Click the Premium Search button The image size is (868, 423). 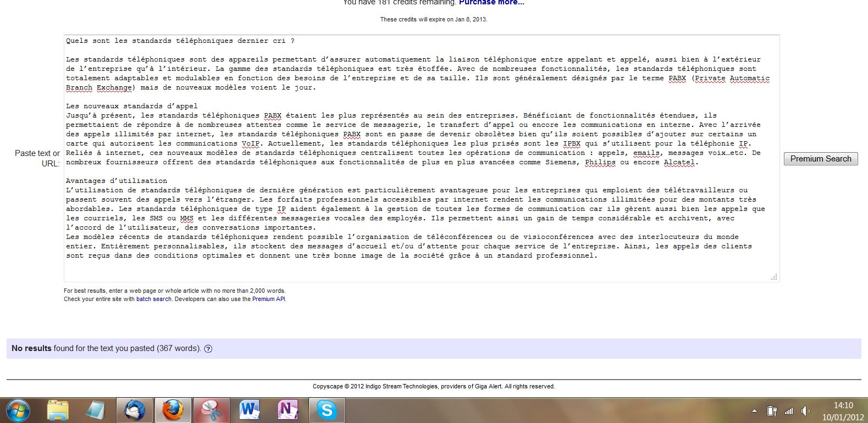tap(820, 159)
